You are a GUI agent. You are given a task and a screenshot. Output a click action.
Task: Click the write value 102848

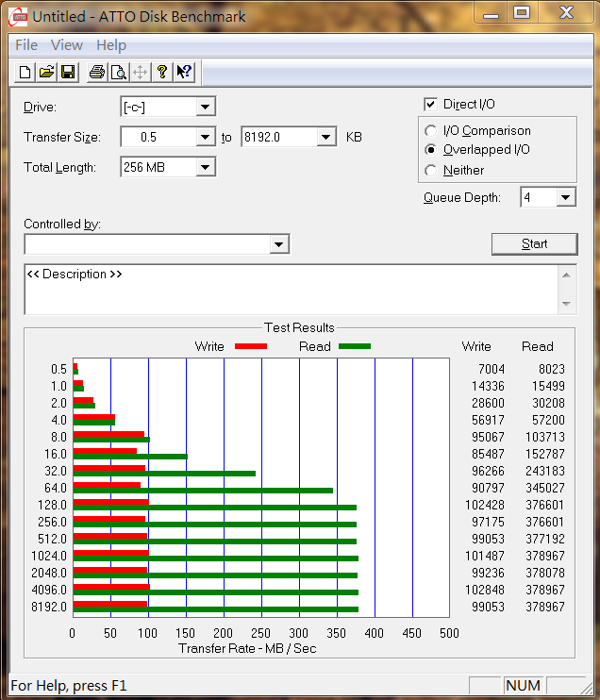click(x=485, y=590)
